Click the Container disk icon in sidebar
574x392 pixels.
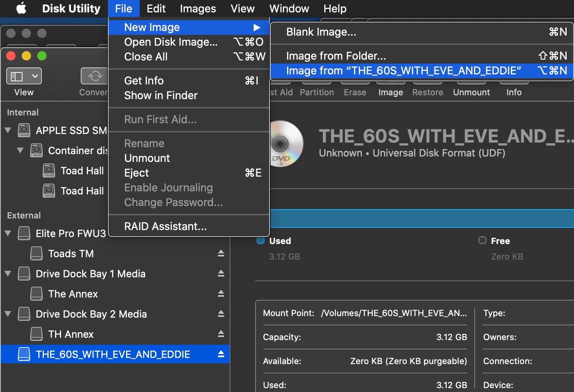36,151
